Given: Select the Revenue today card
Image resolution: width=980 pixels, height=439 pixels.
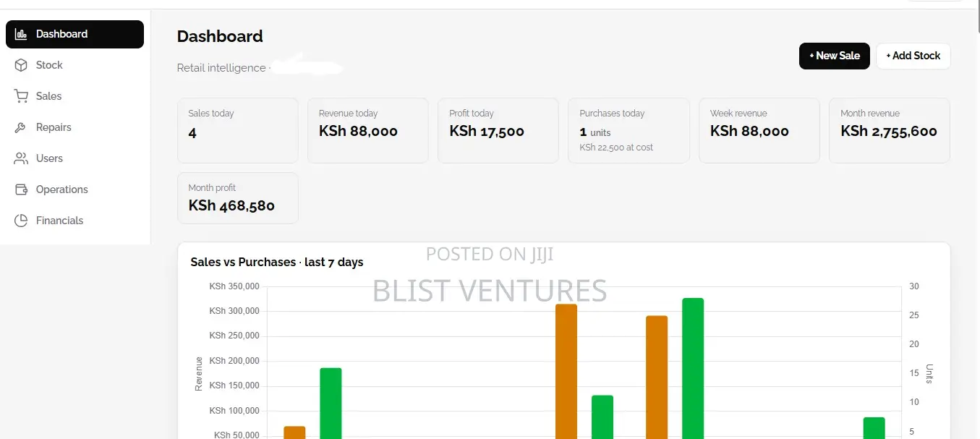Looking at the screenshot, I should tap(368, 131).
